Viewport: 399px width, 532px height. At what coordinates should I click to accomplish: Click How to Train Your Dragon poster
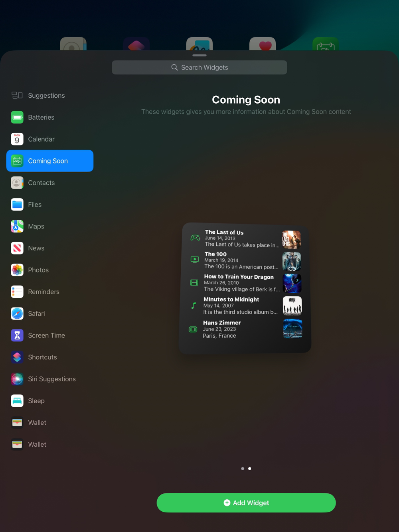292,283
